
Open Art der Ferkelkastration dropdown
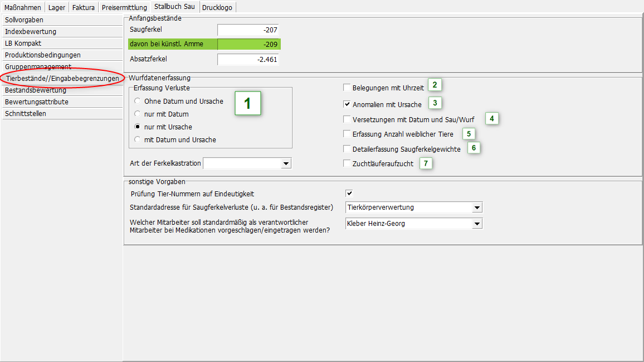point(286,163)
